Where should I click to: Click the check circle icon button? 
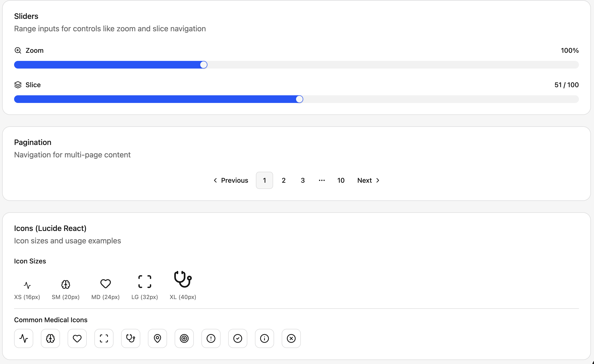[x=238, y=338]
